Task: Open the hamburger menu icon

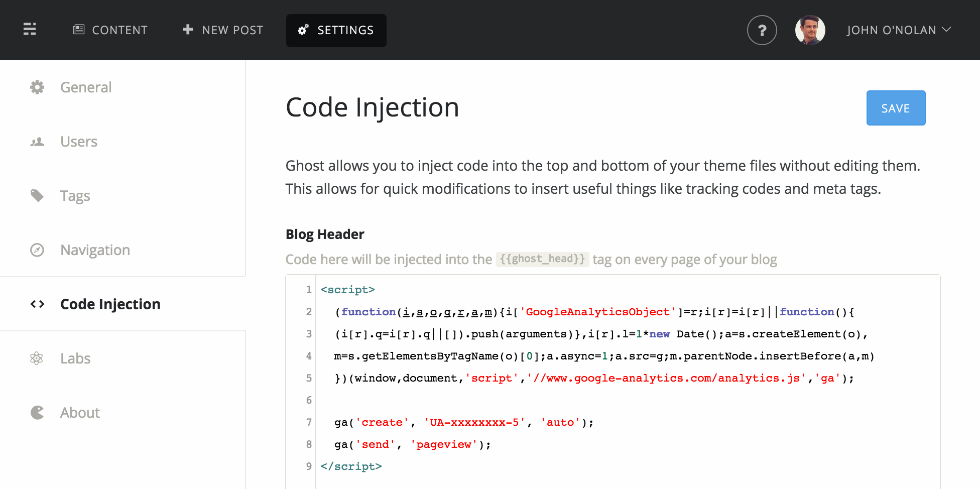Action: (29, 29)
